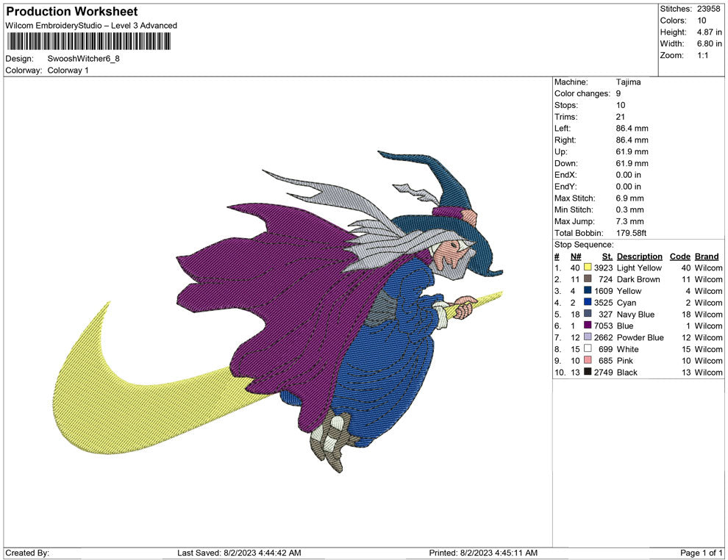Click the Color changes value 9
The image size is (728, 560).
click(x=618, y=93)
